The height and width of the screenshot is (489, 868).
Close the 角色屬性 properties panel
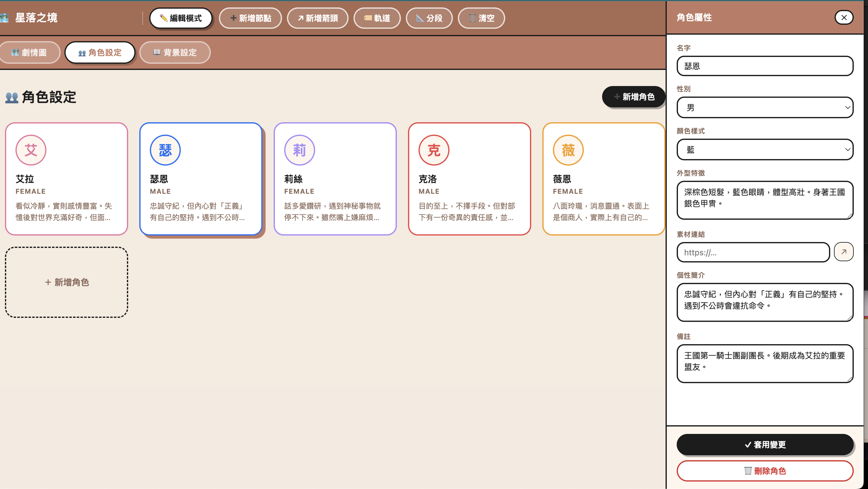[x=844, y=18]
